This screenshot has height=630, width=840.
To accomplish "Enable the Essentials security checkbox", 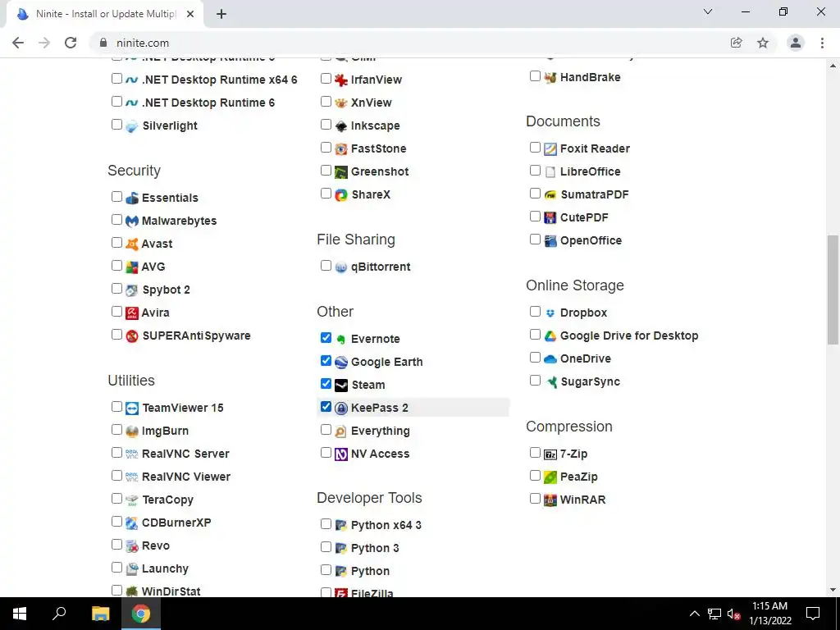I will 116,197.
